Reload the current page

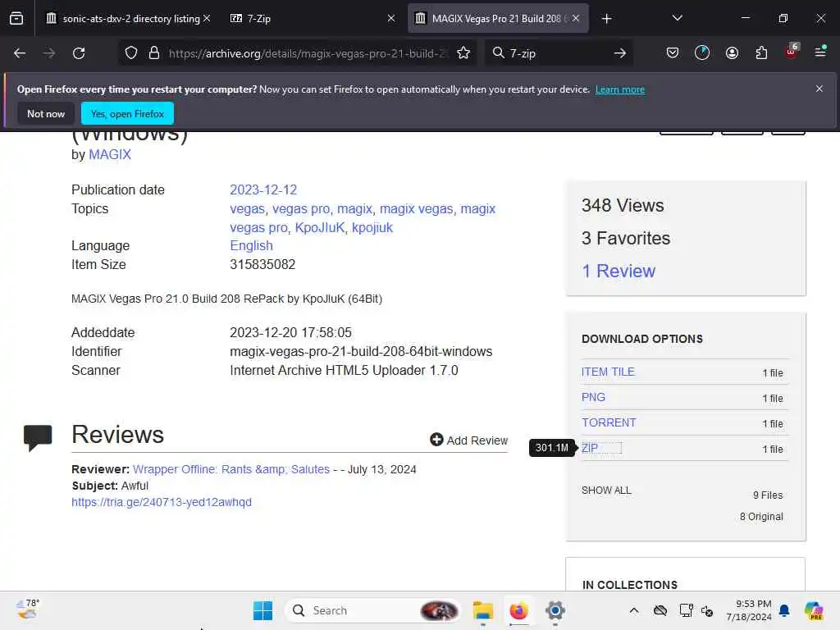pyautogui.click(x=79, y=53)
